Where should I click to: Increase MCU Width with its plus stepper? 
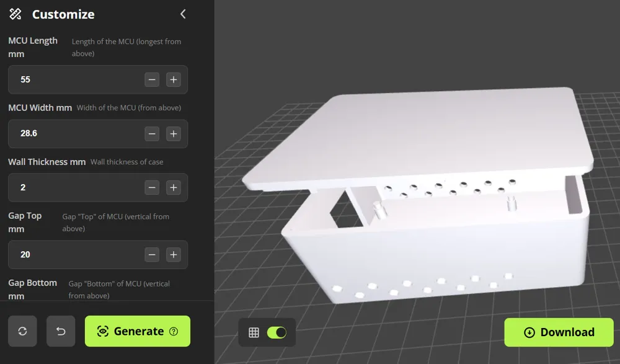174,133
